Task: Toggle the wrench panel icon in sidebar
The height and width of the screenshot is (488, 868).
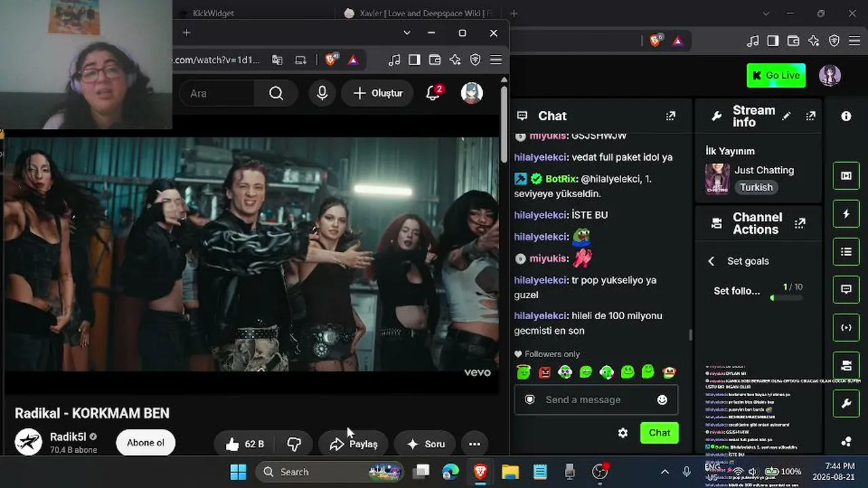Action: click(846, 404)
